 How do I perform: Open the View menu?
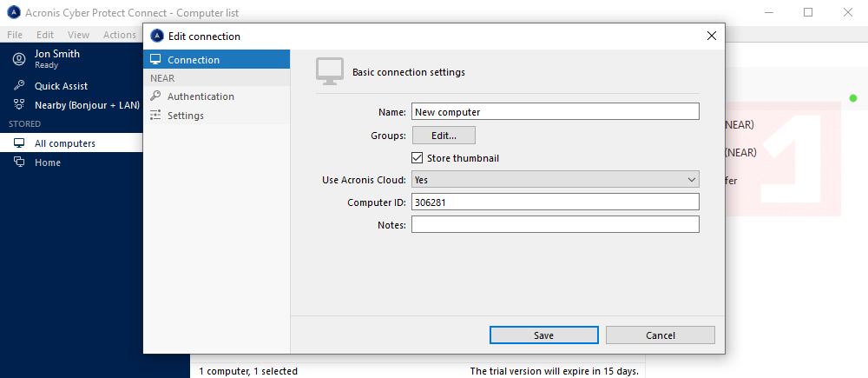[78, 35]
